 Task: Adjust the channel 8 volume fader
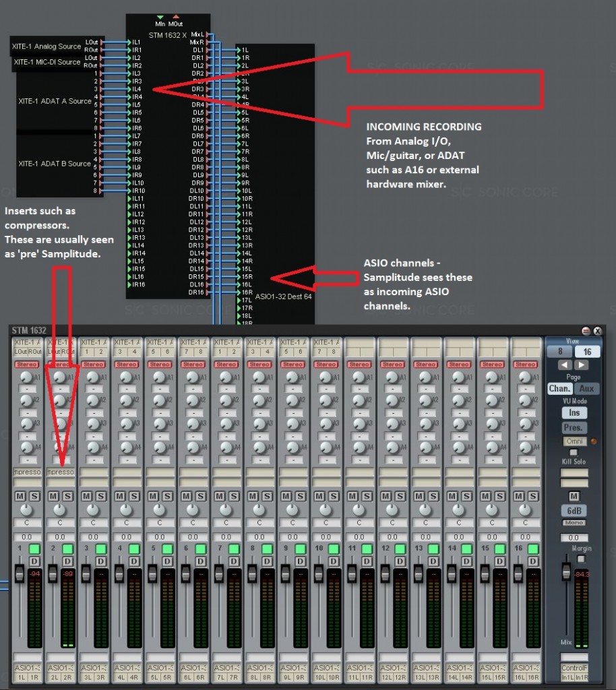[x=252, y=573]
